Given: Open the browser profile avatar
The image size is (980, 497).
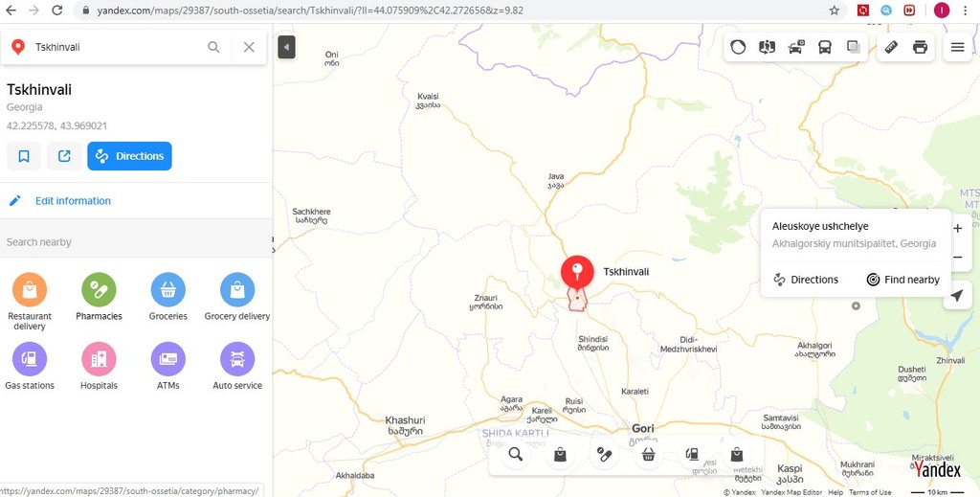Looking at the screenshot, I should click(942, 10).
